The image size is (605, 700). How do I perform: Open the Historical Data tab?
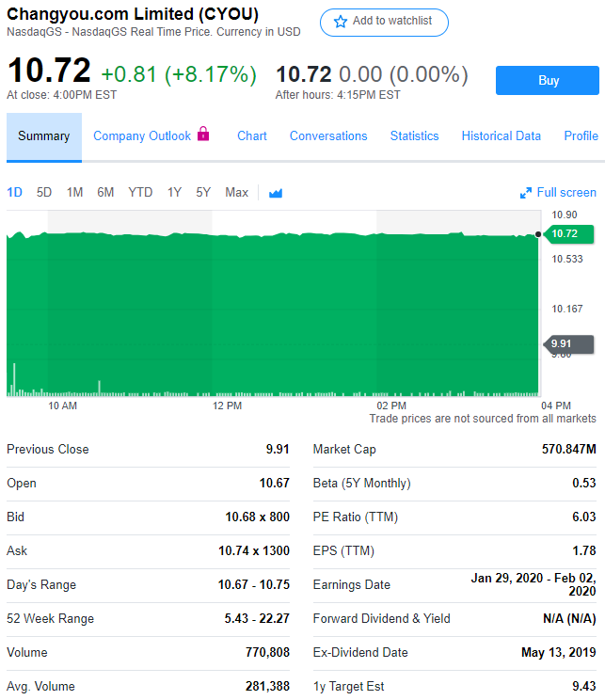coord(501,135)
